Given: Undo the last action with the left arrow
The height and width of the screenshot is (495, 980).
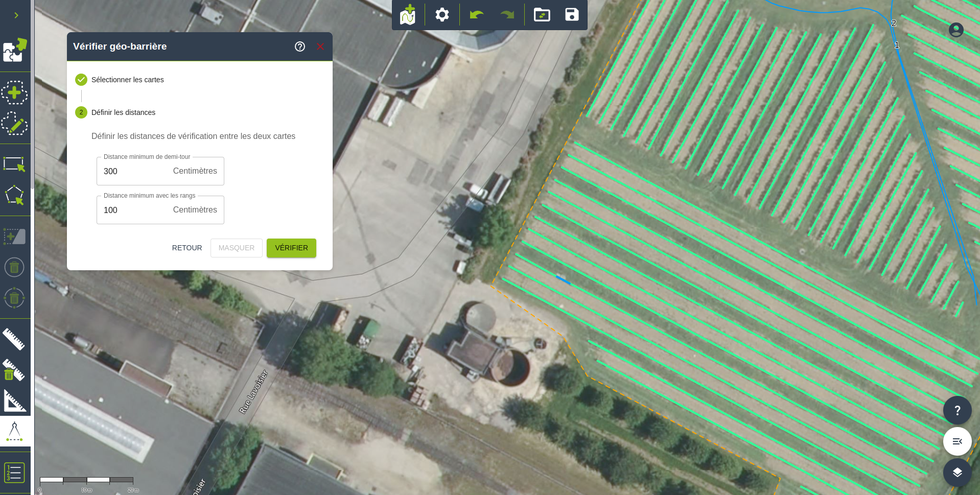Looking at the screenshot, I should [476, 15].
